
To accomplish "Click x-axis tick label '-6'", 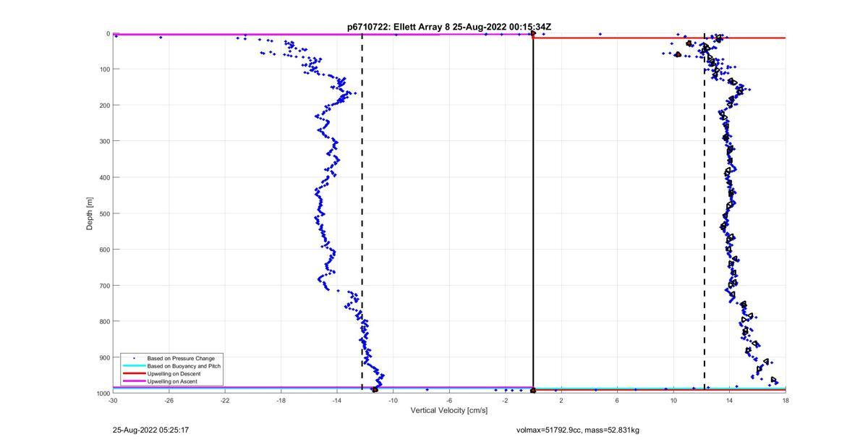I will [449, 400].
